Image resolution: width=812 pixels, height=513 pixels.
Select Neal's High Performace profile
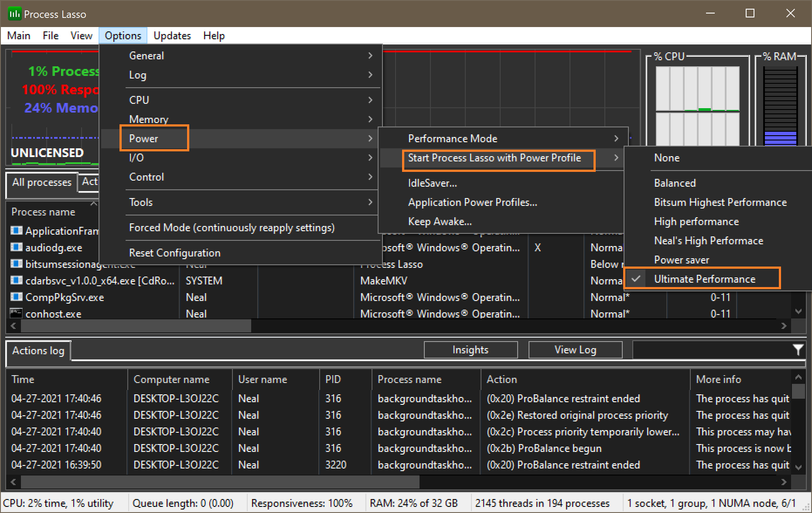[718, 240]
